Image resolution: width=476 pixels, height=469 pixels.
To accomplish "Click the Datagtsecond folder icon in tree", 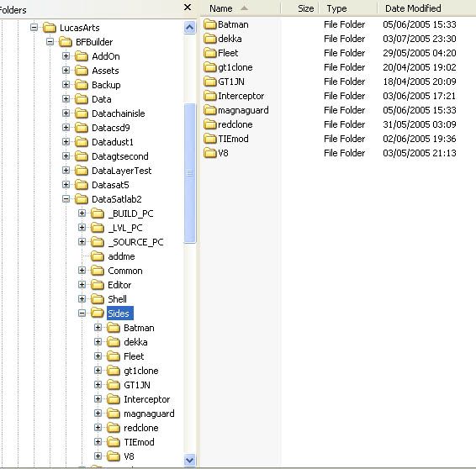I will coord(82,156).
